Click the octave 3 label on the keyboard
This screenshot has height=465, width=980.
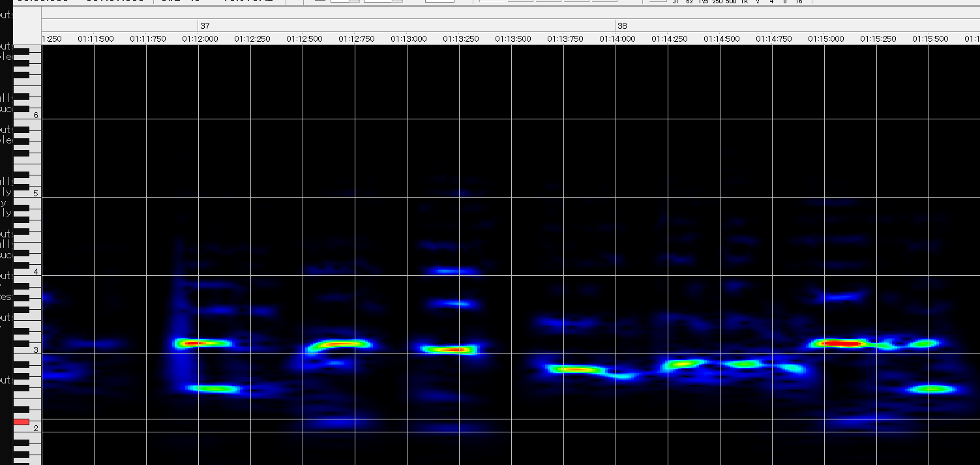(36, 350)
